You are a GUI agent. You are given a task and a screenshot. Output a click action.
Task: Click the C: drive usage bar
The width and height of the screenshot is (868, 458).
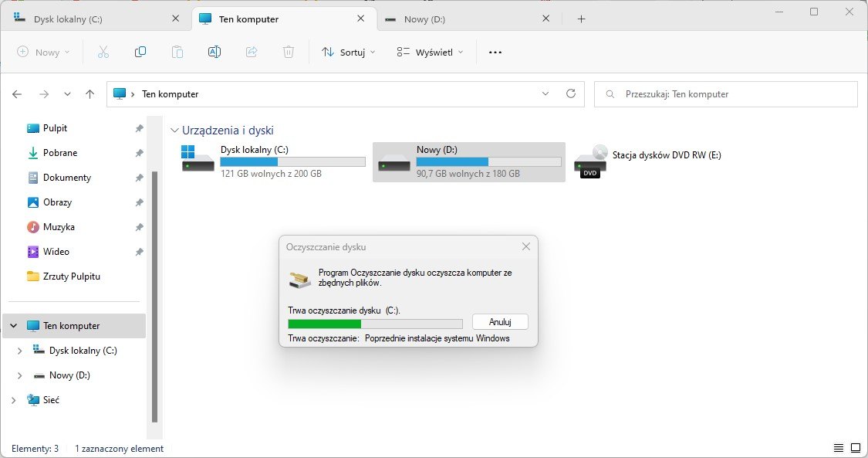click(x=293, y=161)
